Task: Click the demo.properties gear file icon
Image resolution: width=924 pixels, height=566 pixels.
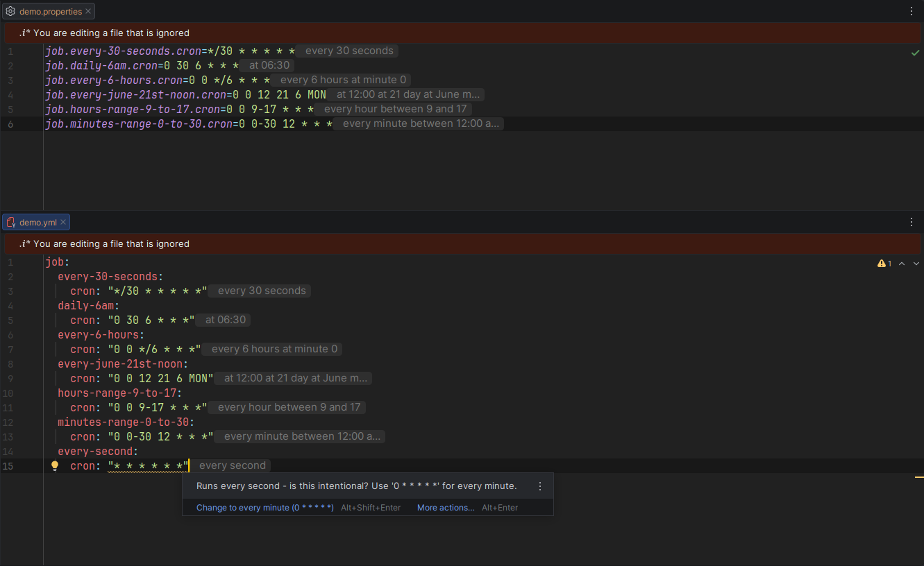Action: 10,12
